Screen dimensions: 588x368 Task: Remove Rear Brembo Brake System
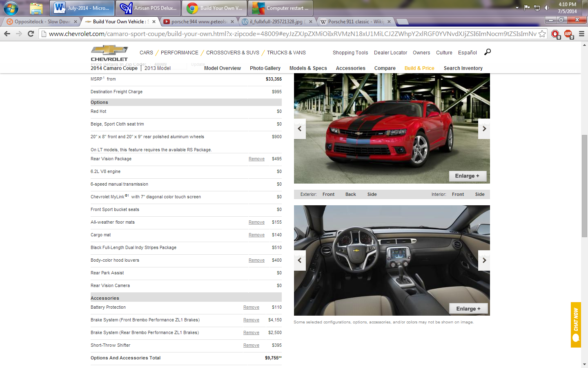[251, 333]
